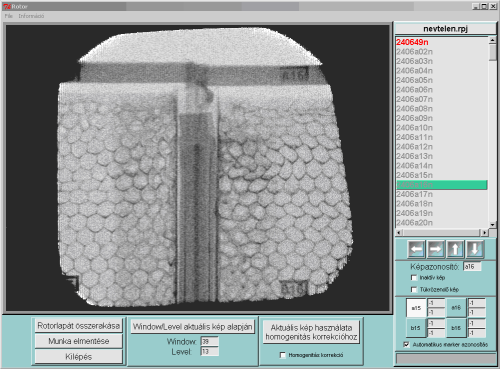Click the up arrow navigation button
This screenshot has height=369, width=500.
455,249
